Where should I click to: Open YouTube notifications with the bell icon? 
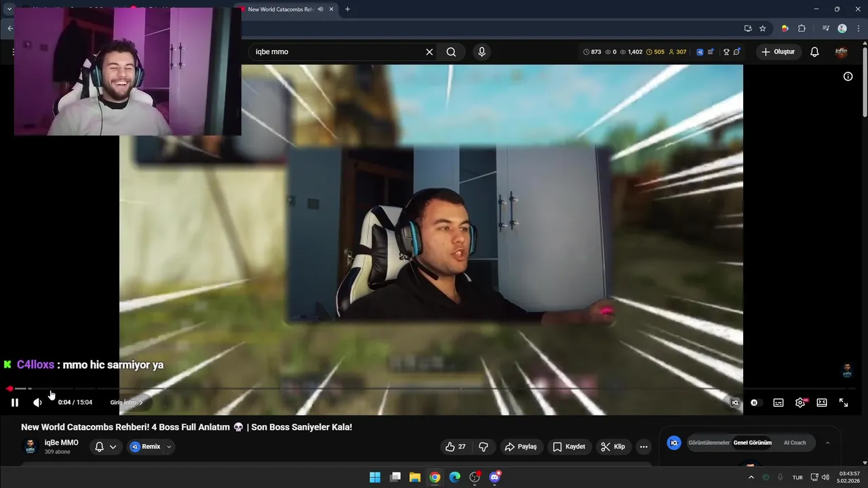tap(814, 52)
